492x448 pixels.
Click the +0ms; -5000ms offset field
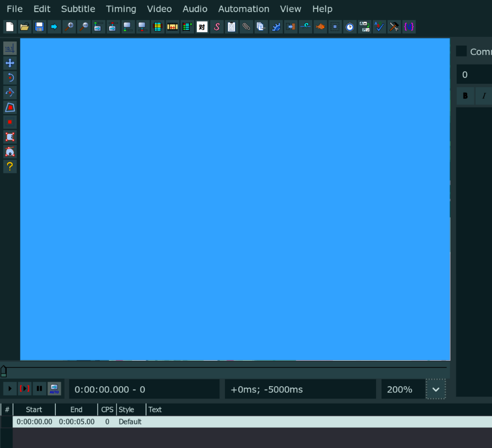point(300,389)
